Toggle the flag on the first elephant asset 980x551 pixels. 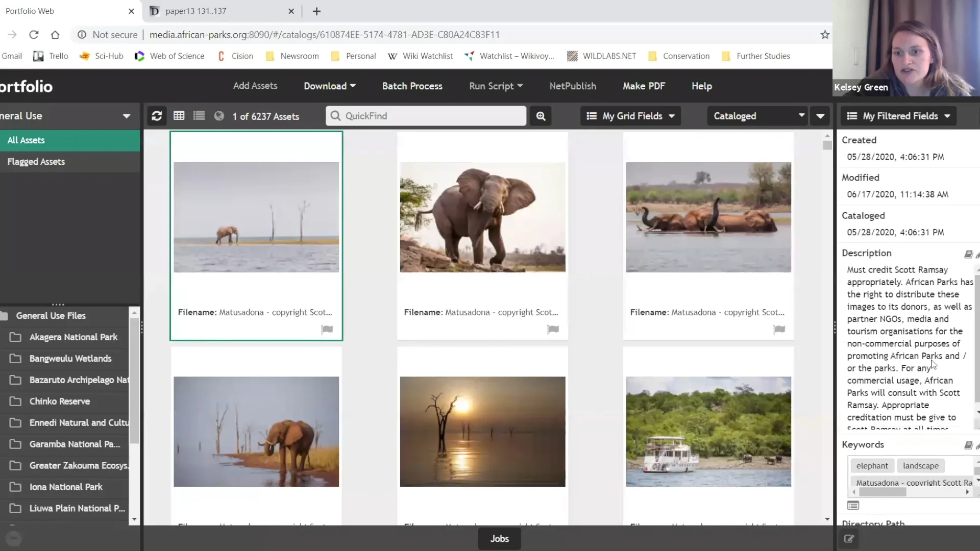tap(327, 329)
